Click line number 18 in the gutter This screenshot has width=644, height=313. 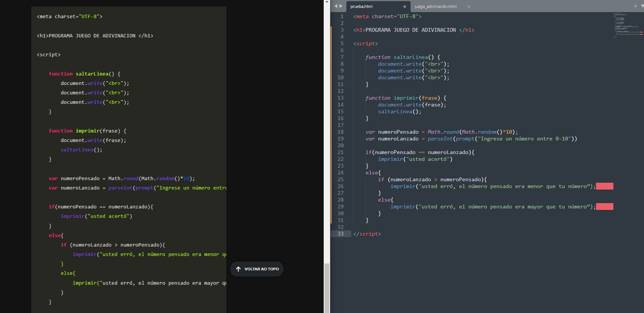click(341, 132)
